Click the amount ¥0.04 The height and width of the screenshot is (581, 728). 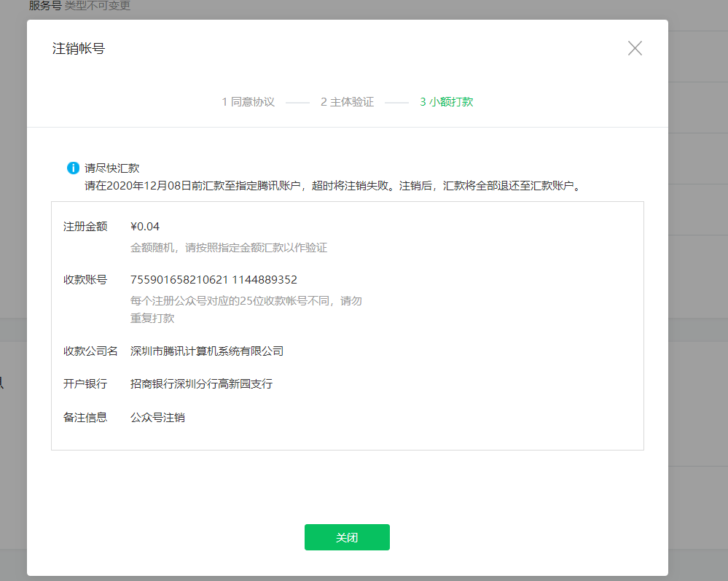point(145,227)
